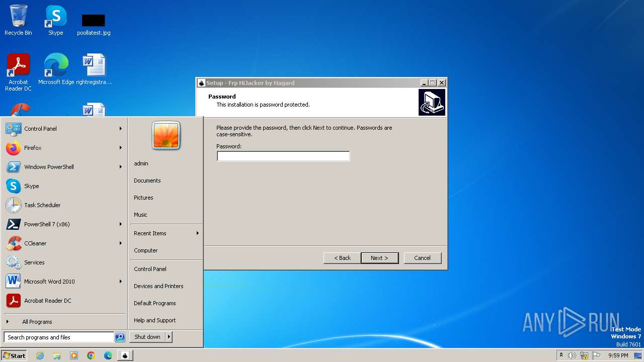The height and width of the screenshot is (362, 644).
Task: Click the user account flower picture
Action: (x=166, y=136)
